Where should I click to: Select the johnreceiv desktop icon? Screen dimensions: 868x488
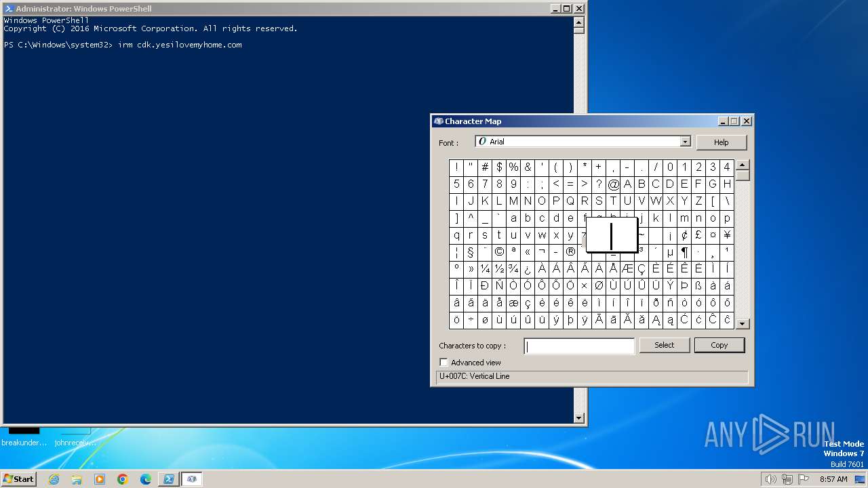[x=75, y=437]
